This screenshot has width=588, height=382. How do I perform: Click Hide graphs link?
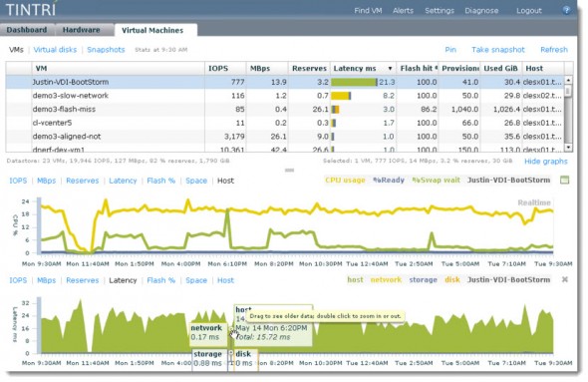546,162
